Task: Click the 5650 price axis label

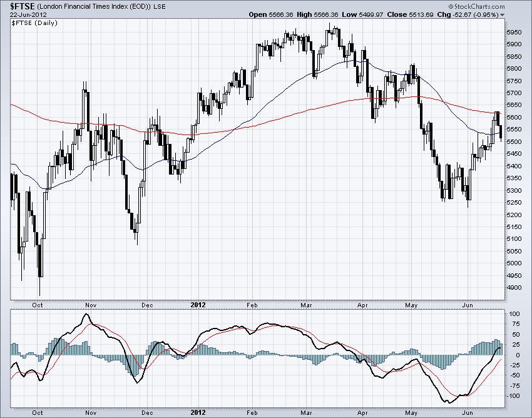Action: [x=514, y=105]
